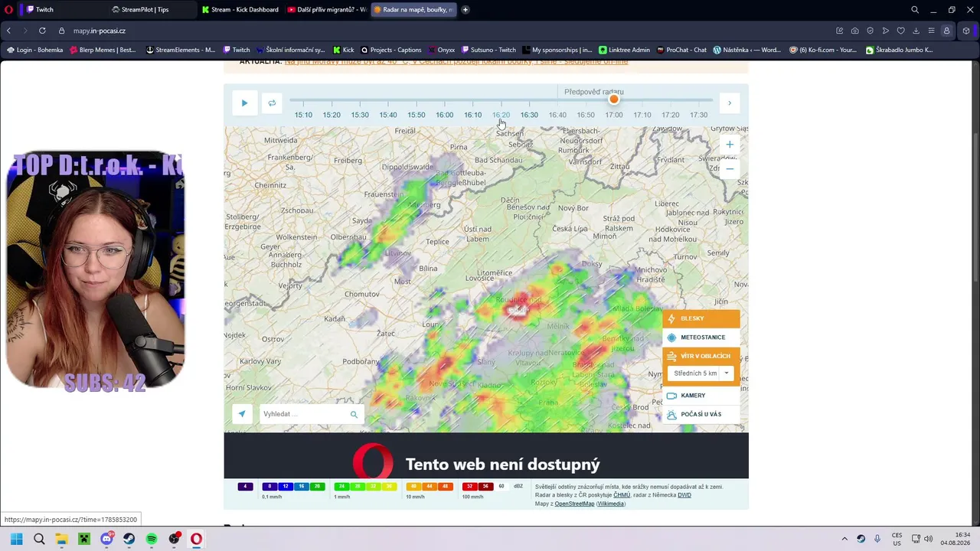Take a snapshot with camera icon
980x551 pixels.
[x=854, y=31]
